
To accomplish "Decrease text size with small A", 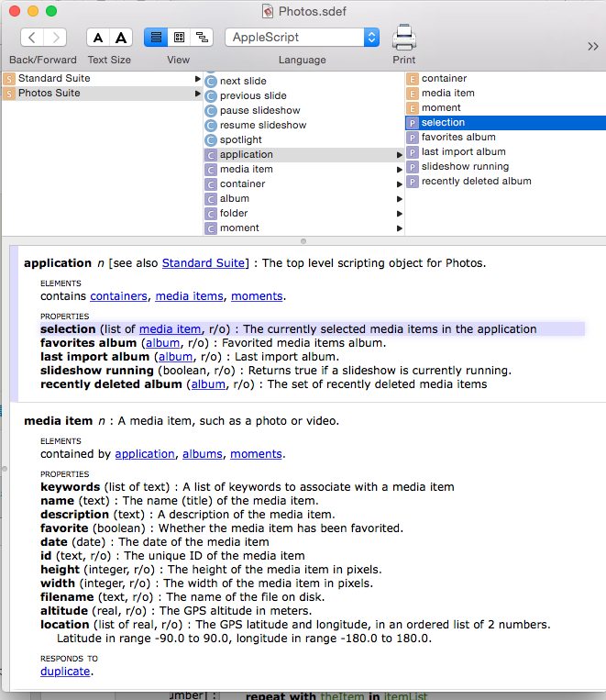I will (98, 38).
